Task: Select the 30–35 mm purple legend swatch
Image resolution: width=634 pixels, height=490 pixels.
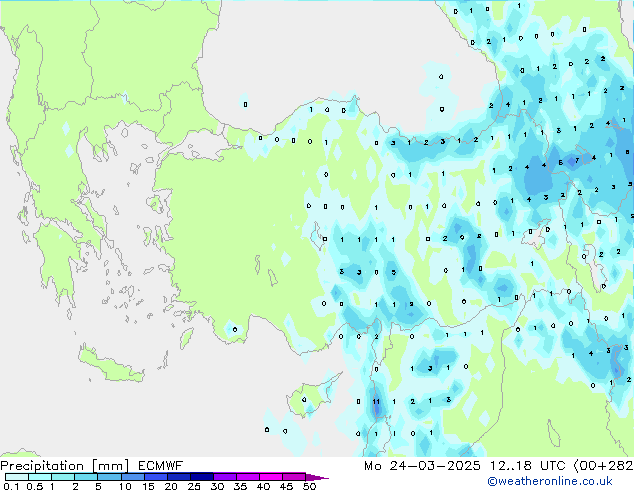Action: coord(224,477)
